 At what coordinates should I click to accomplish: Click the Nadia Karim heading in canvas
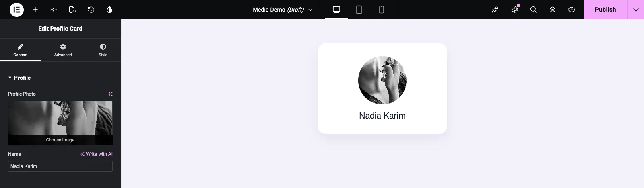[382, 116]
